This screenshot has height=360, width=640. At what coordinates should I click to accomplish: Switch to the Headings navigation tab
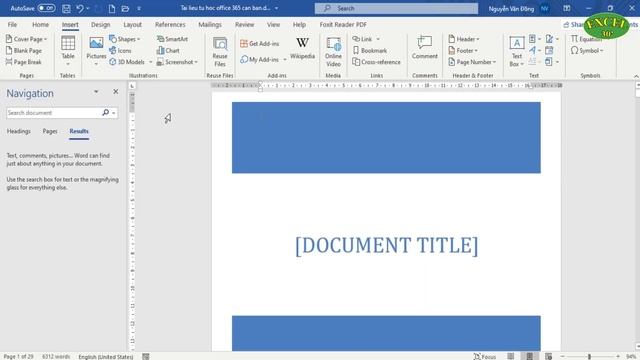coord(18,131)
